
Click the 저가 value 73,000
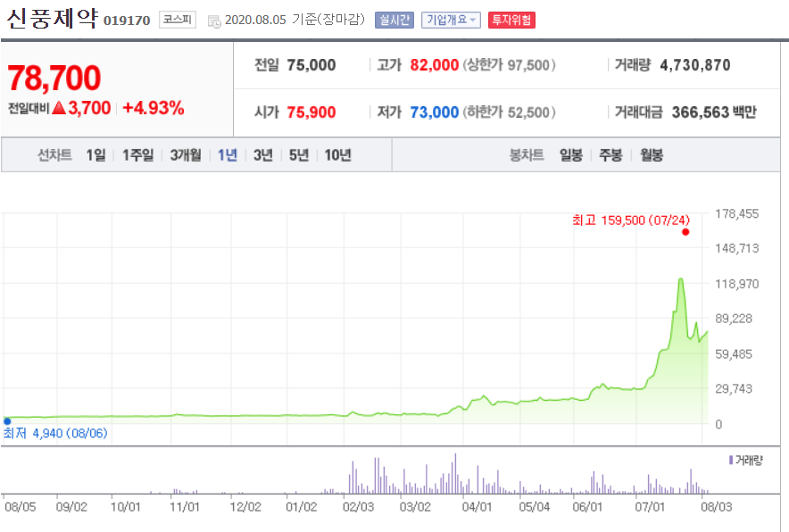coord(435,112)
